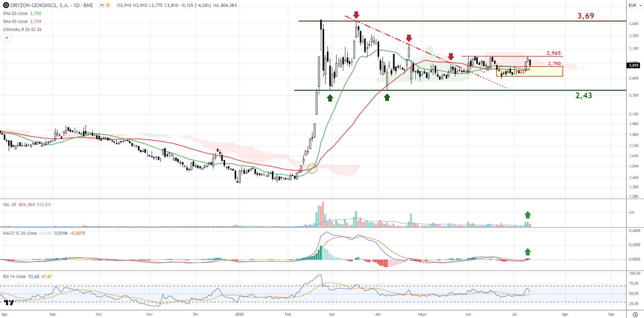644x318 pixels.
Task: Click the 2025 label on the time axis
Action: click(239, 314)
